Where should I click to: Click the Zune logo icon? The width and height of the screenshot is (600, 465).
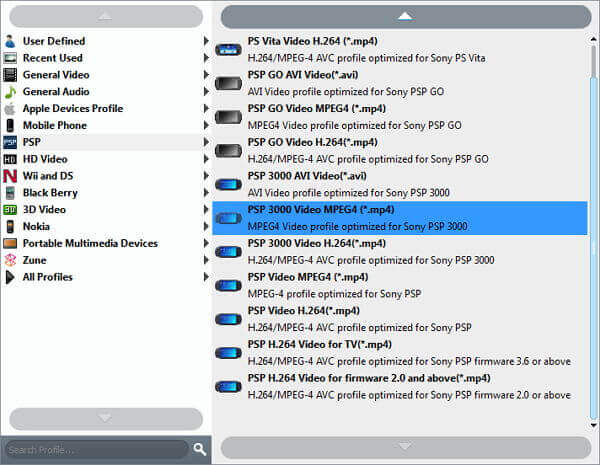click(10, 260)
